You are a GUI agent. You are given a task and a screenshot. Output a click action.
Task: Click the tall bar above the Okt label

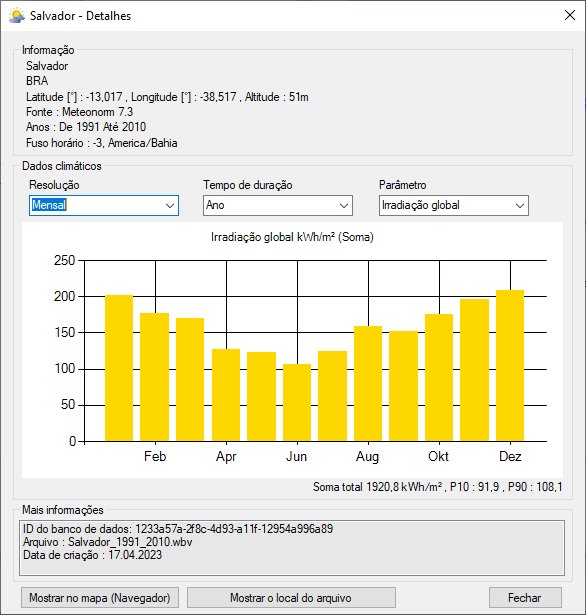439,377
